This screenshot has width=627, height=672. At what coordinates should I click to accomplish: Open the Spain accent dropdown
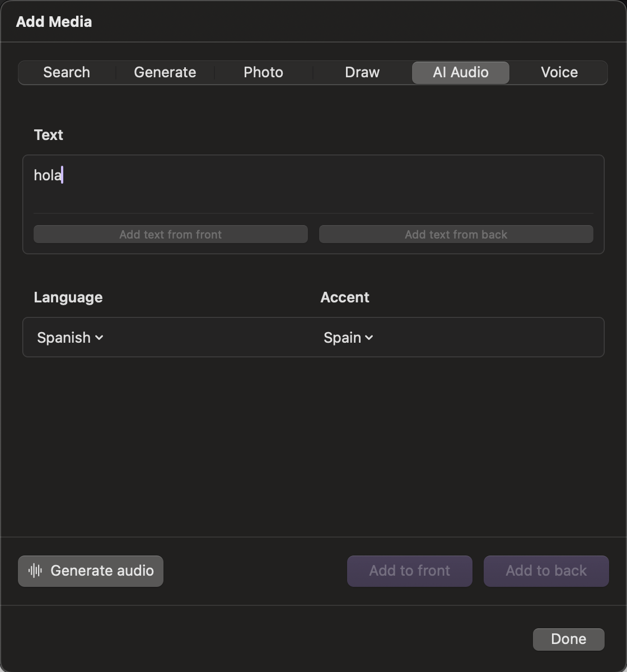pyautogui.click(x=348, y=338)
